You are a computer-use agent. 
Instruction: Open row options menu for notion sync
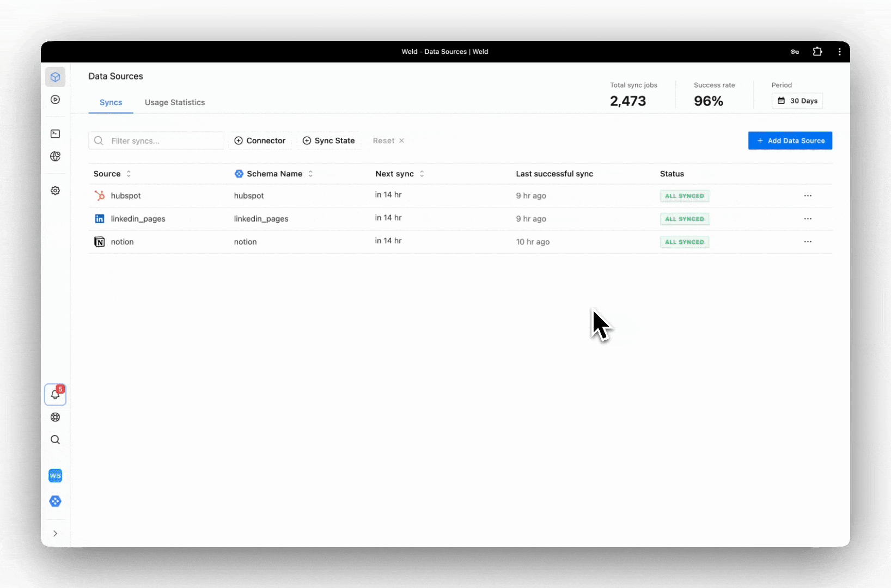[x=808, y=241]
